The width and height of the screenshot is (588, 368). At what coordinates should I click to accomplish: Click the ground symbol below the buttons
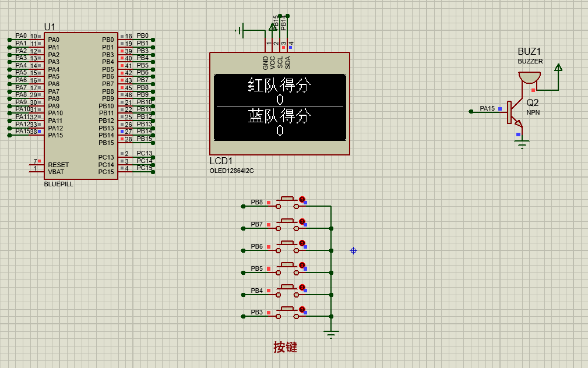331,334
